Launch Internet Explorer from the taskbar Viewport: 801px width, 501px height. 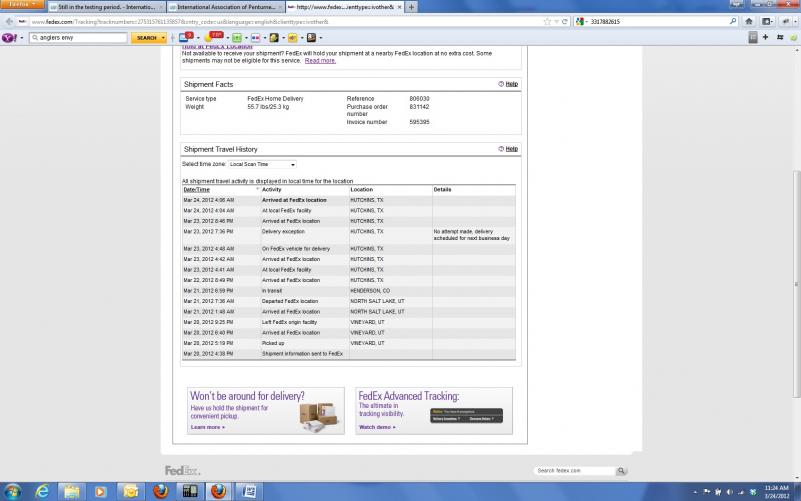42,491
